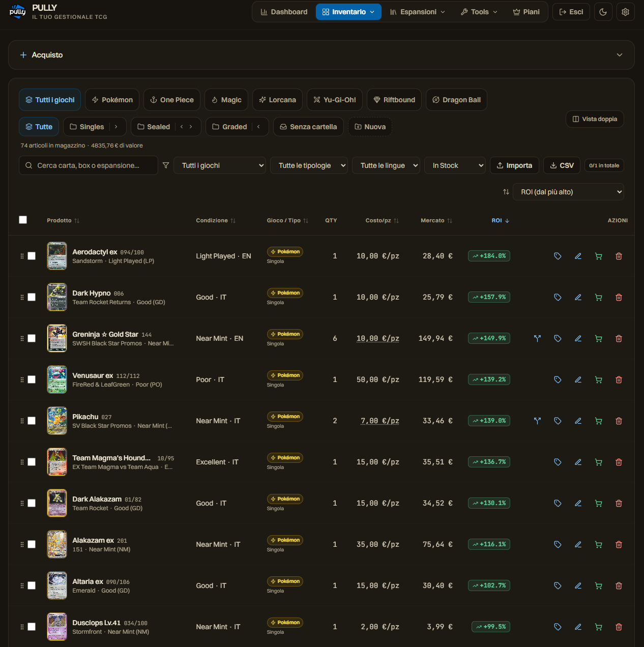Toggle the dark mode moon icon
Screen dimensions: 644x647
(603, 12)
